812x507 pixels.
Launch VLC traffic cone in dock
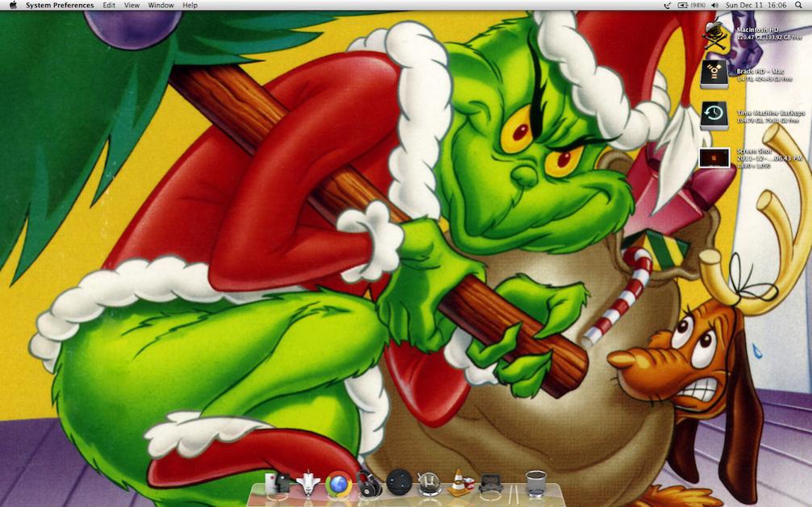point(460,483)
